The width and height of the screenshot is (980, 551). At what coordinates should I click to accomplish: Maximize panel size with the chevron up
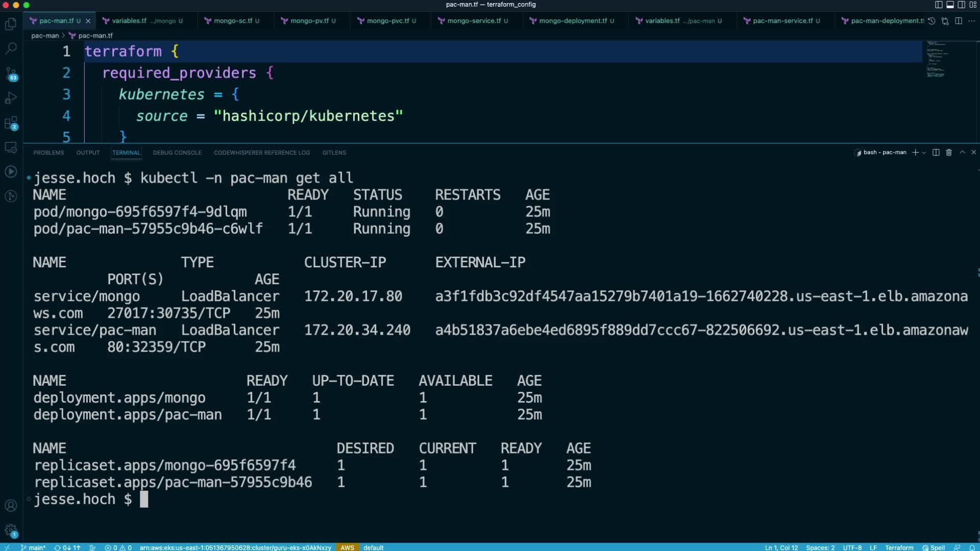962,153
